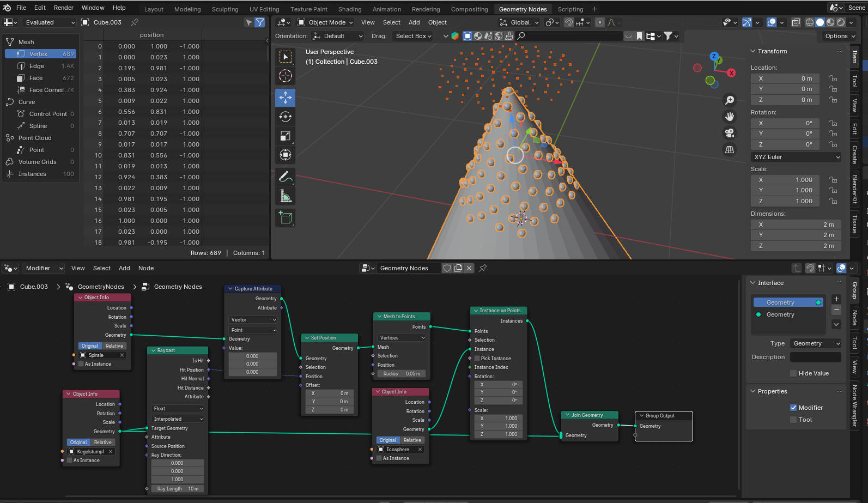Select the Scale tool icon
This screenshot has width=868, height=503.
(285, 136)
